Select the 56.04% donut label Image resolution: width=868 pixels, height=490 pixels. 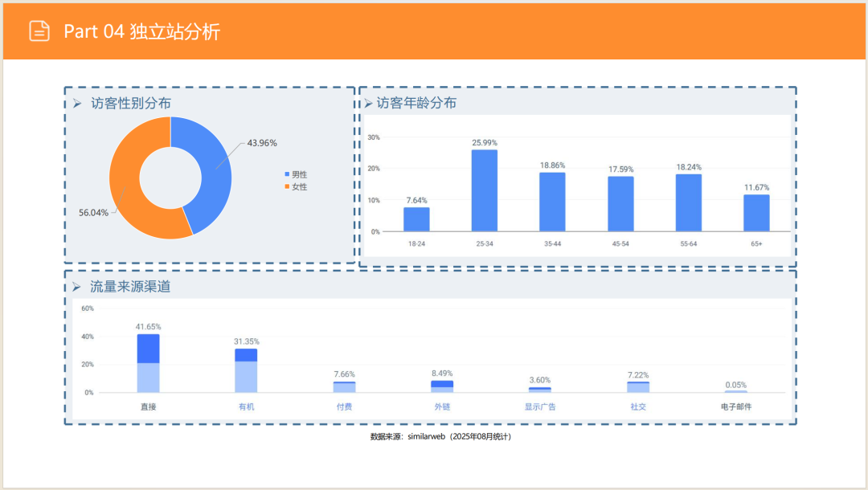click(x=93, y=212)
